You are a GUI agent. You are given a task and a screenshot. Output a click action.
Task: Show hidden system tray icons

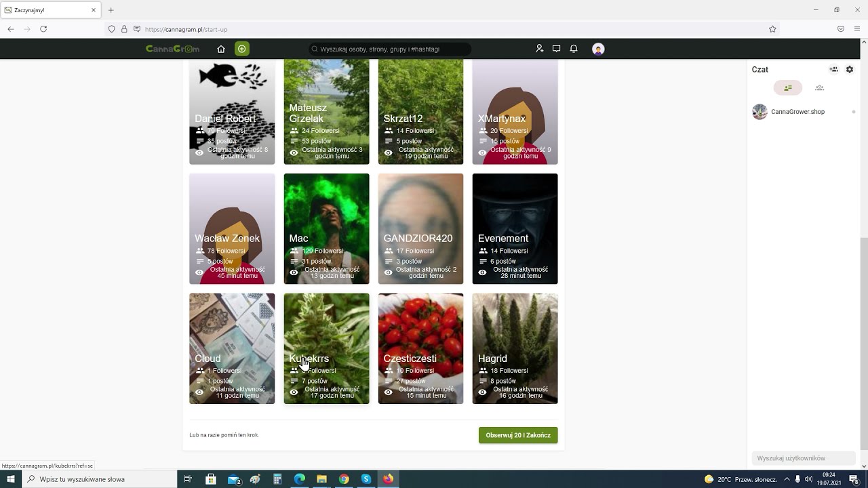(787, 479)
